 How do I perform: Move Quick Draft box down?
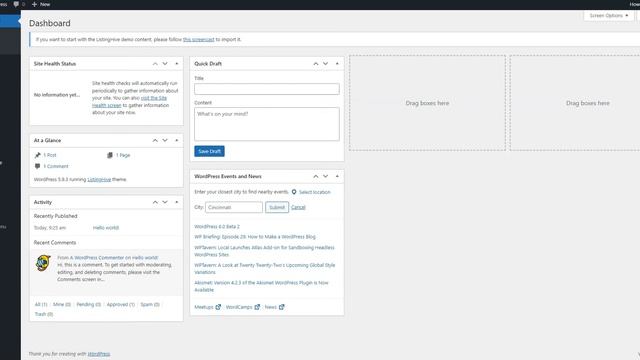click(x=325, y=64)
